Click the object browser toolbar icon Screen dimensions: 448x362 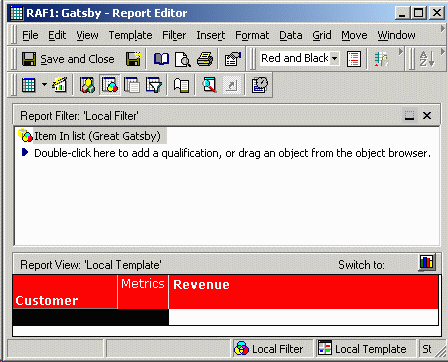[87, 85]
